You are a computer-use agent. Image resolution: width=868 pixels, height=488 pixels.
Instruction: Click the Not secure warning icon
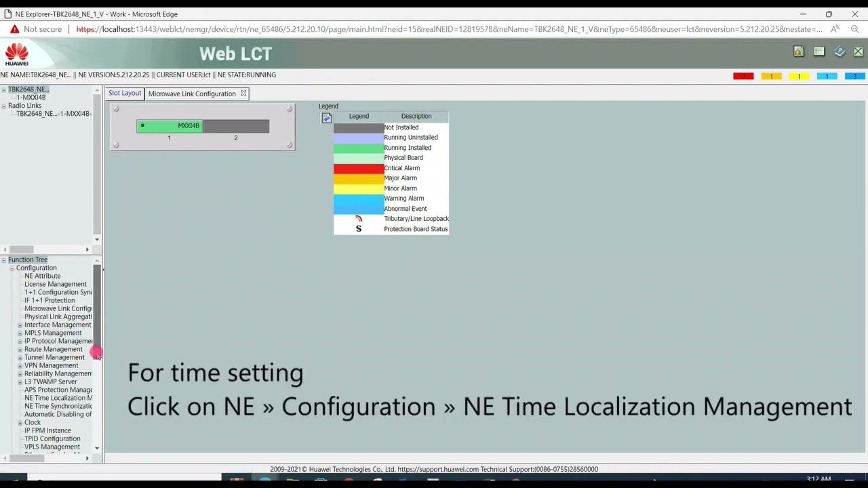click(x=14, y=29)
